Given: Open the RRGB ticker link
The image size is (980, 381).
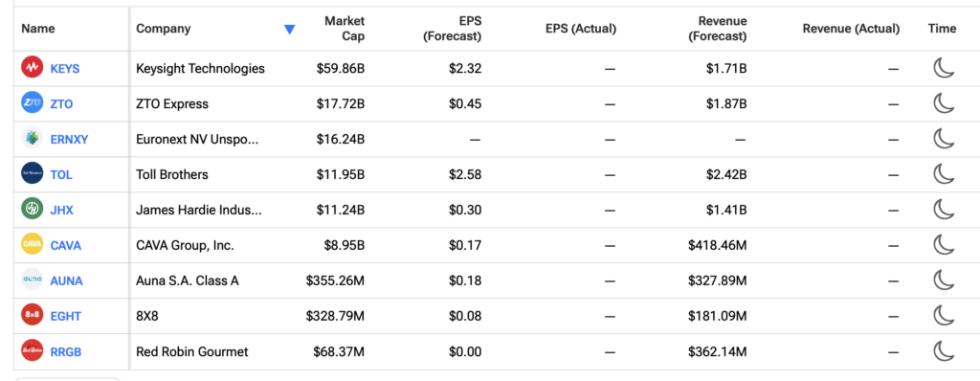Looking at the screenshot, I should pyautogui.click(x=66, y=351).
